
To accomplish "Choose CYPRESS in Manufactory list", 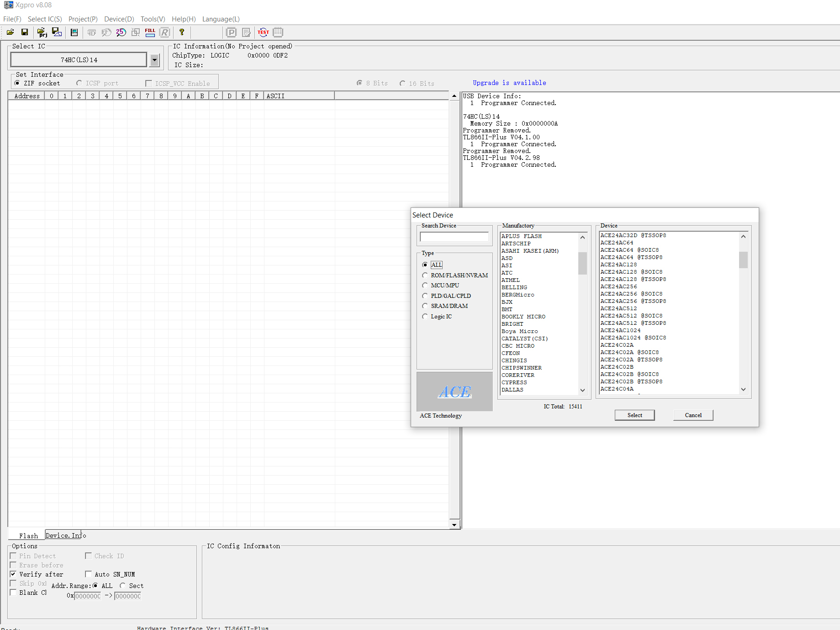I will pos(514,382).
